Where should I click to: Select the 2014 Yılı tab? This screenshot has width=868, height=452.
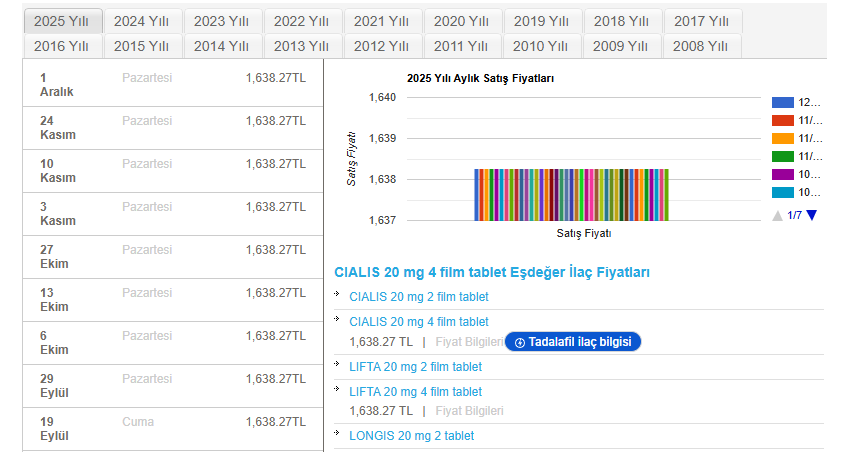(223, 46)
